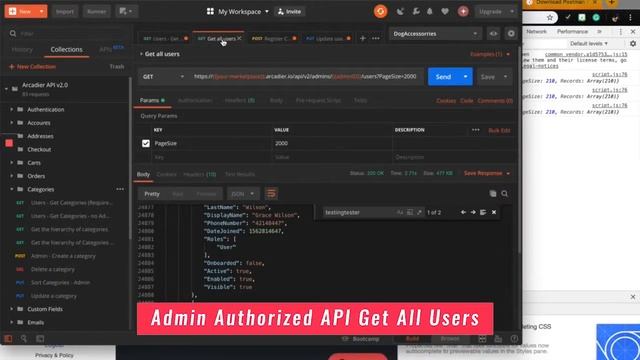Open help icon in status bar

514,339
